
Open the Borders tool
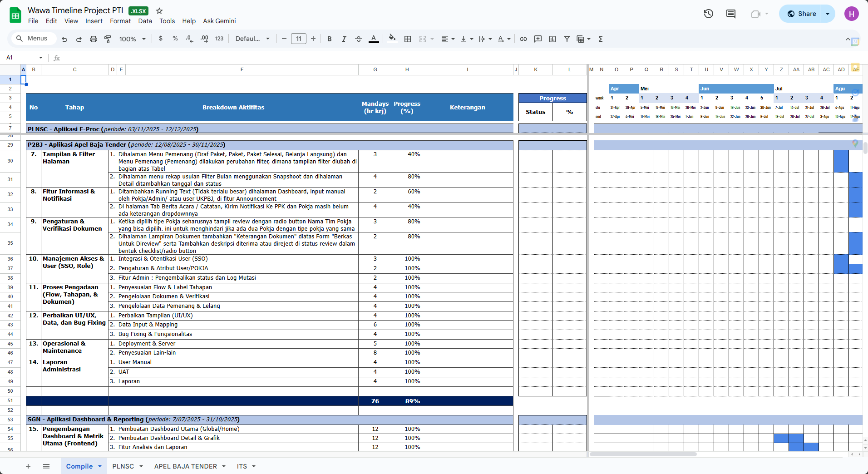click(x=408, y=39)
